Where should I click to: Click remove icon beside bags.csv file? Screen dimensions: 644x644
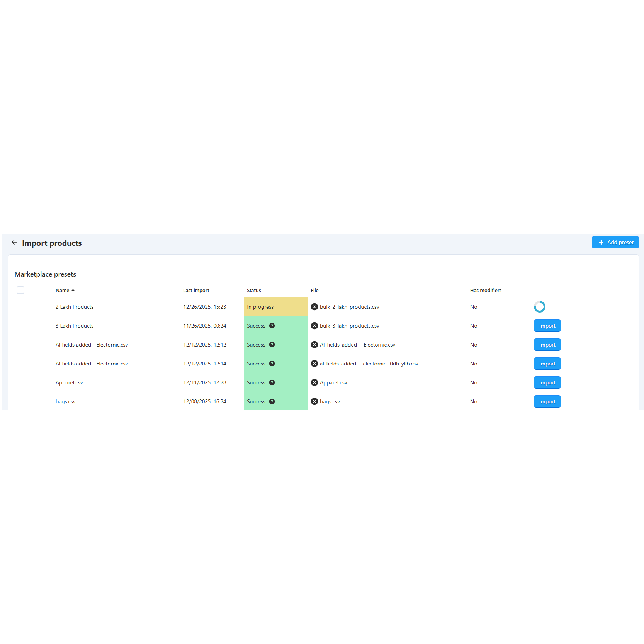tap(314, 401)
